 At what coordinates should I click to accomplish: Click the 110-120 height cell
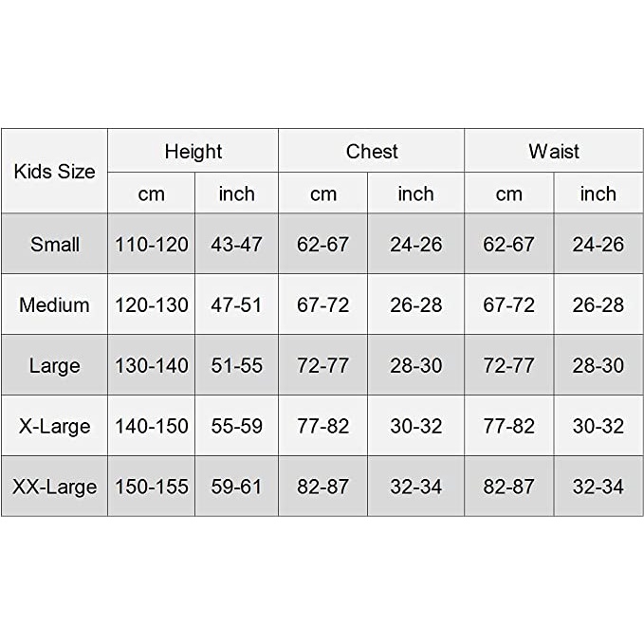coord(152,245)
